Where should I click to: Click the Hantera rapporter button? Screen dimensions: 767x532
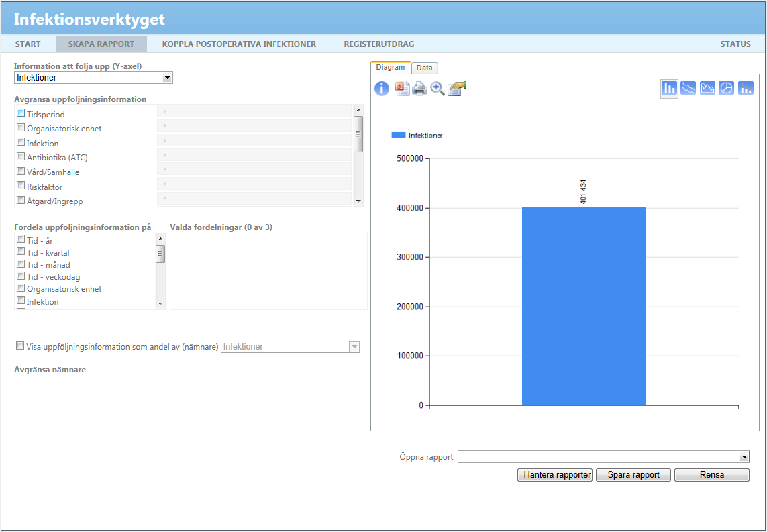coord(555,475)
